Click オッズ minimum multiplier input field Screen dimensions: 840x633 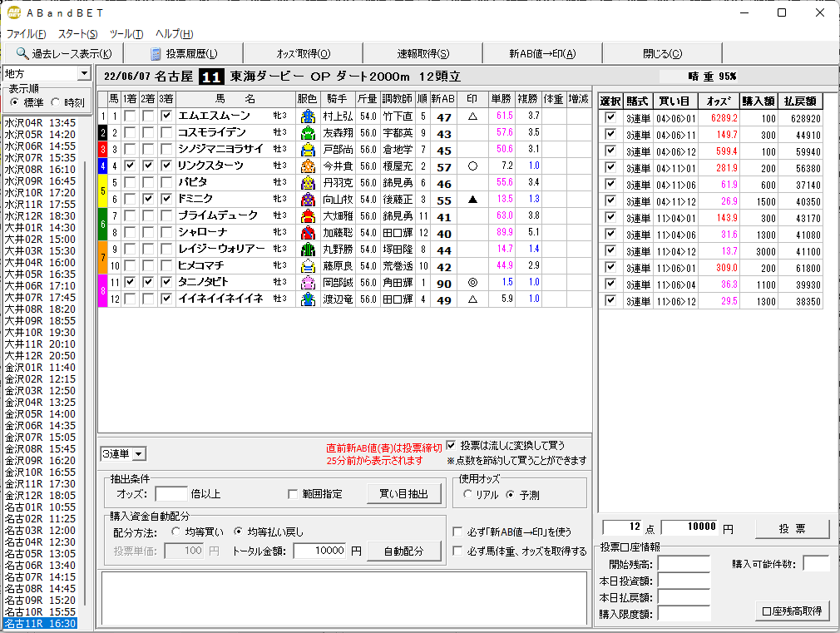(x=171, y=493)
